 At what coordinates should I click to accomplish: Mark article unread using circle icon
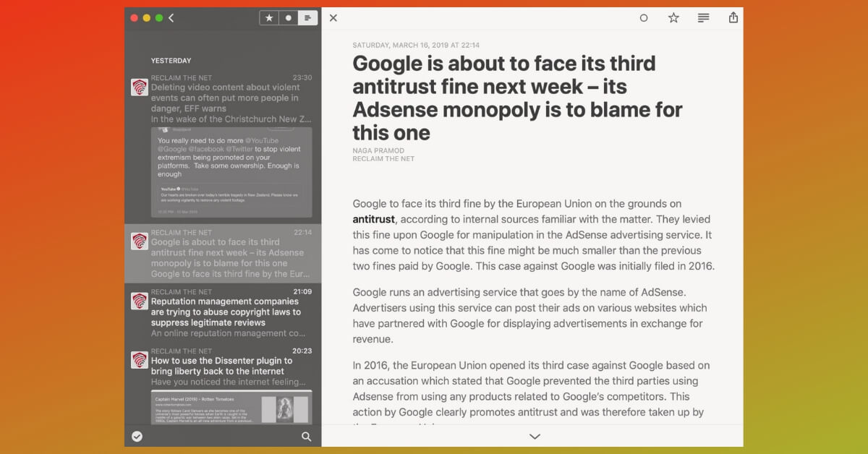point(644,18)
